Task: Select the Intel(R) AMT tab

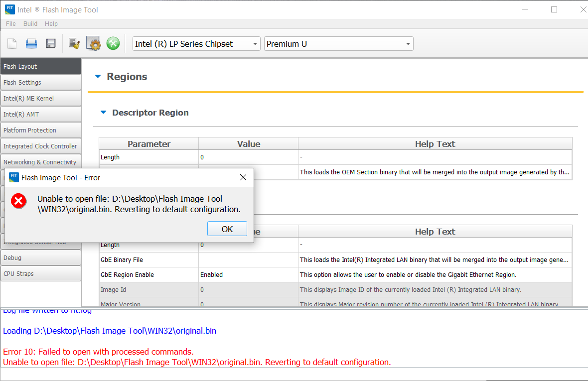Action: click(x=40, y=114)
